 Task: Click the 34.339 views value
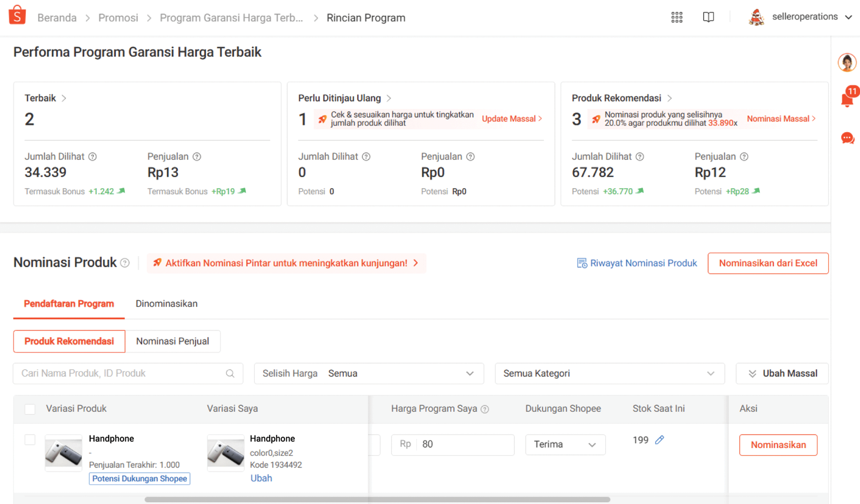coord(46,173)
